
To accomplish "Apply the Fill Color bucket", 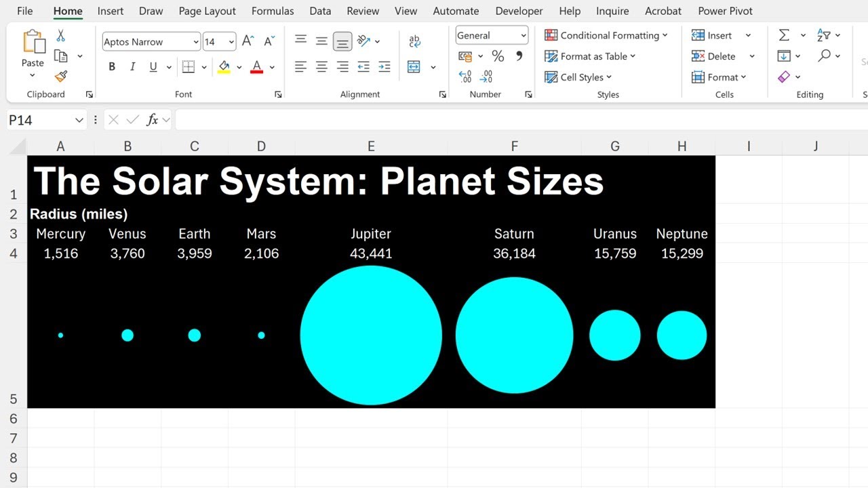I will point(224,66).
